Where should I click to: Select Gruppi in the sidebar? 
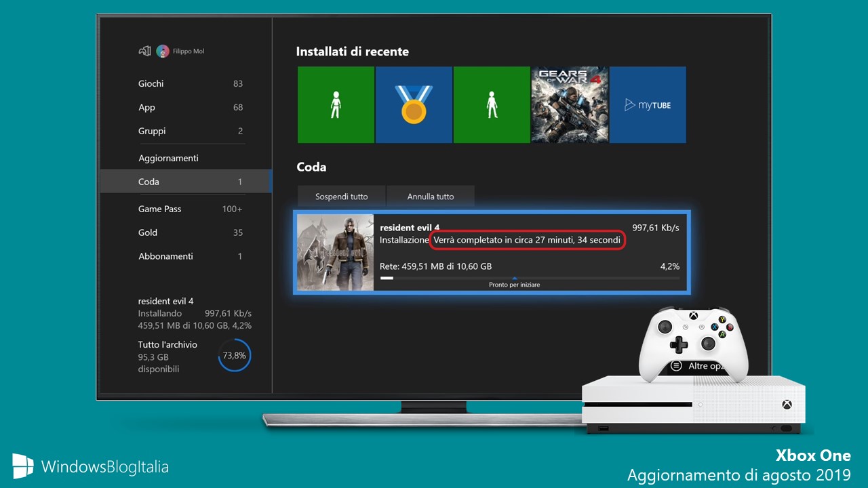click(x=186, y=131)
